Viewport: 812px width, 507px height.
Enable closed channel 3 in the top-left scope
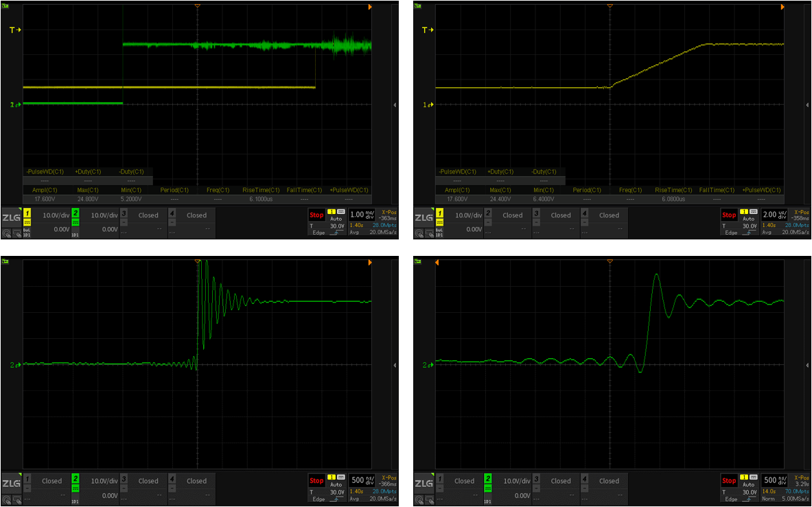point(124,215)
